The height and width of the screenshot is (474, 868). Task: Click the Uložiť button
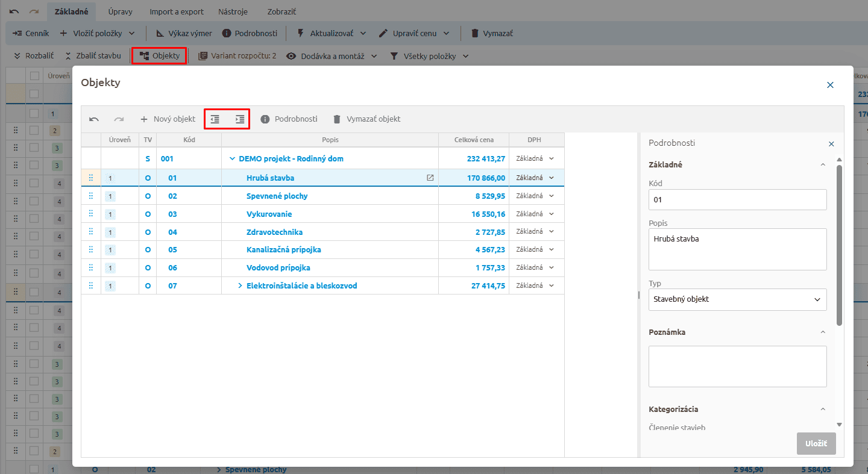tap(816, 443)
